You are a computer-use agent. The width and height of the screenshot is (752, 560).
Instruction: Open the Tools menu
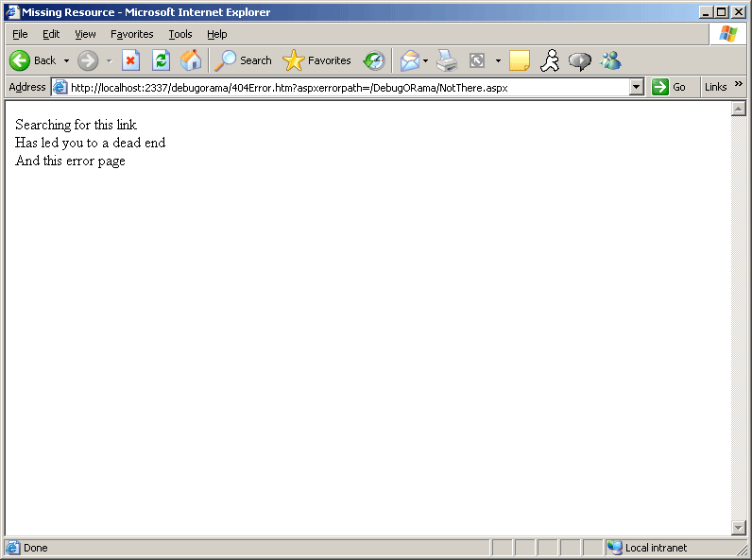click(x=179, y=34)
